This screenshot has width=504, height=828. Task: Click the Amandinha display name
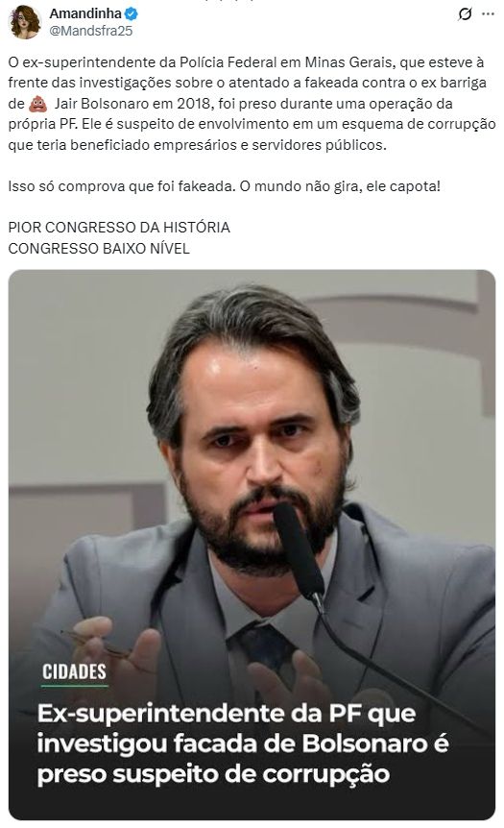click(85, 13)
